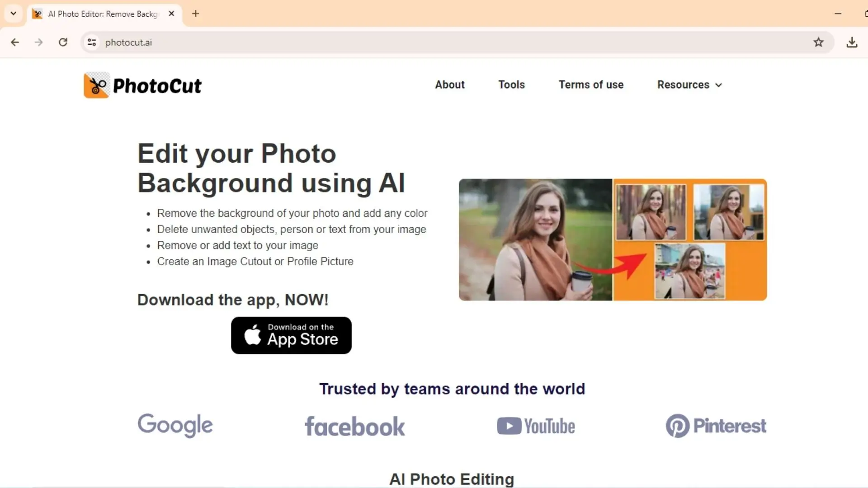Click the 'AI Photo Editing' heading
The height and width of the screenshot is (488, 868).
(452, 479)
